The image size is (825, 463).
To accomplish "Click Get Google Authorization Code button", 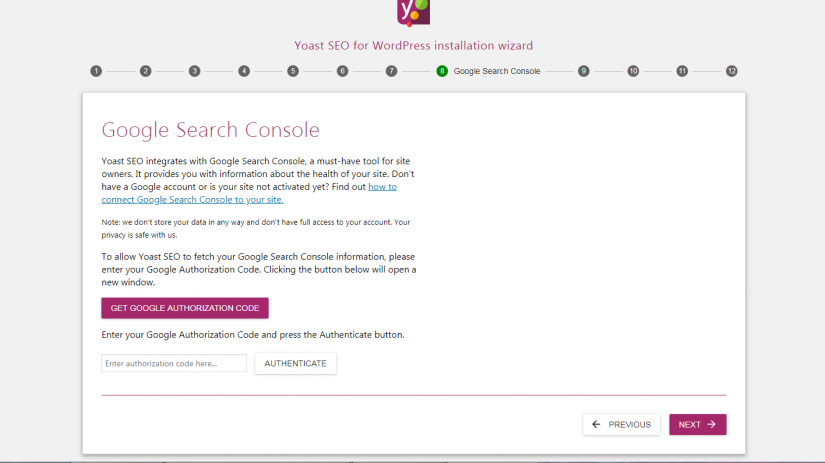I will 185,308.
